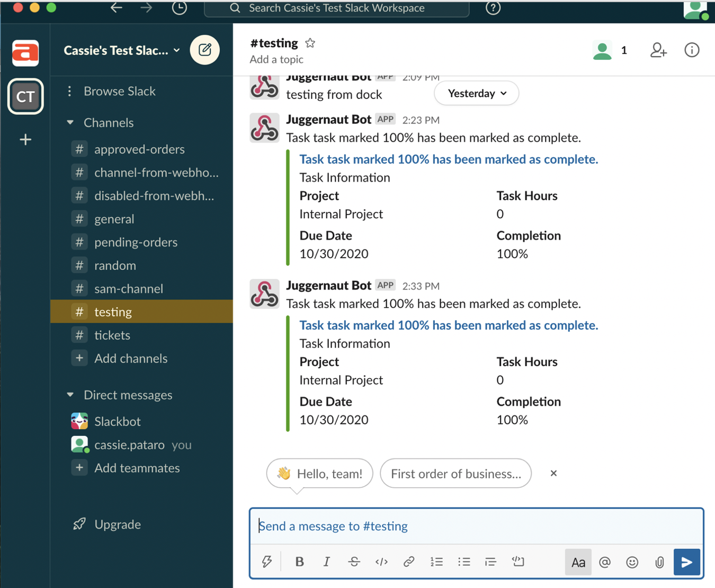Click the attach file paperclip icon
This screenshot has height=588, width=715.
(x=659, y=562)
